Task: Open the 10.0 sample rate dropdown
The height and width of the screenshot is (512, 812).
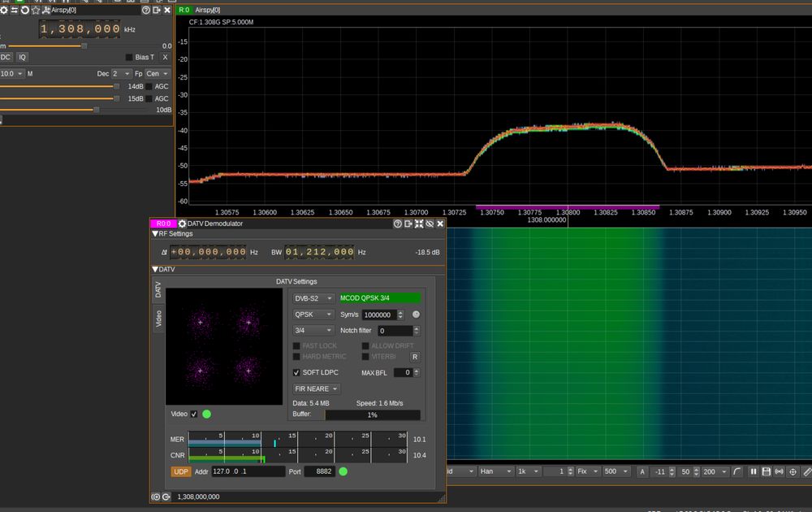Action: coord(11,74)
